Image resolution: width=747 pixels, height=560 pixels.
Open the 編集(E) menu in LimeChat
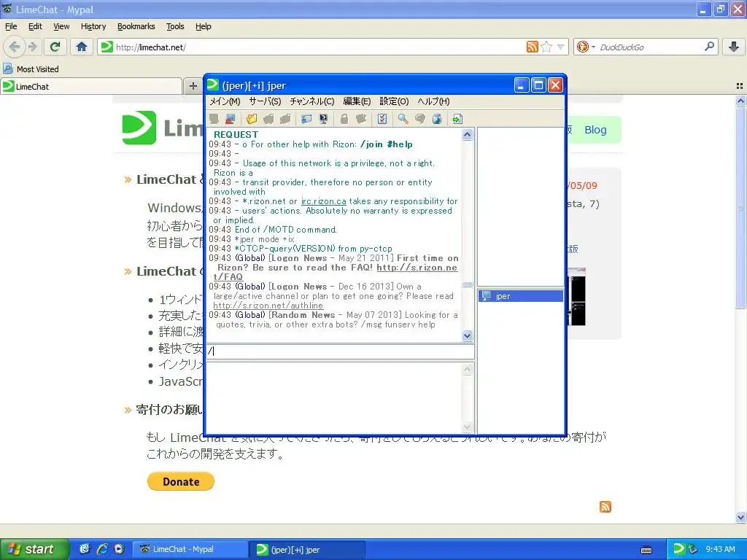pos(357,101)
